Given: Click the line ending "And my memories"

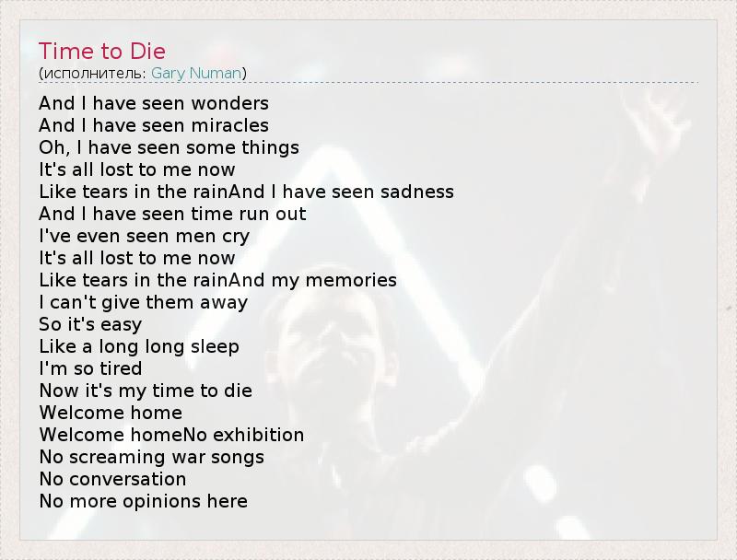Looking at the screenshot, I should pos(217,280).
